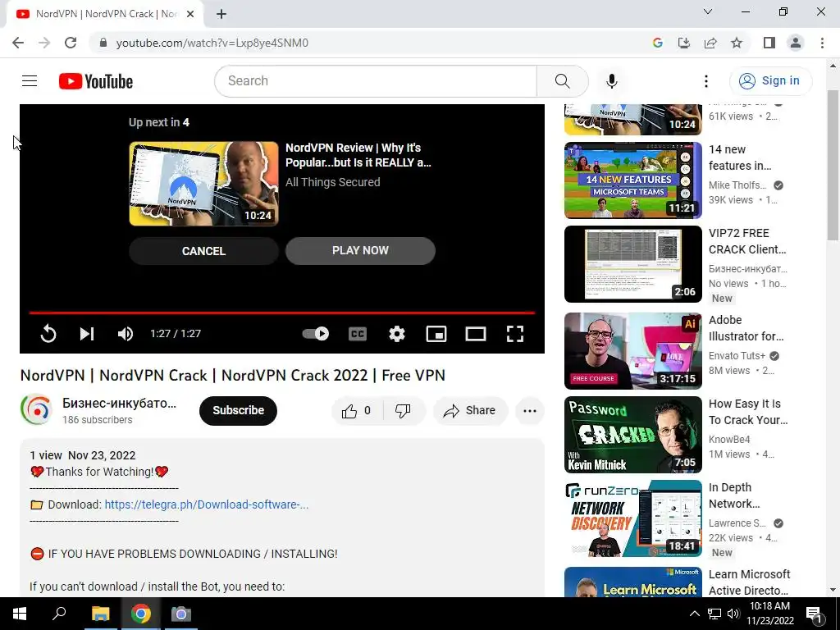Screen dimensions: 840x630
Task: Open a new browser tab
Action: pos(221,14)
